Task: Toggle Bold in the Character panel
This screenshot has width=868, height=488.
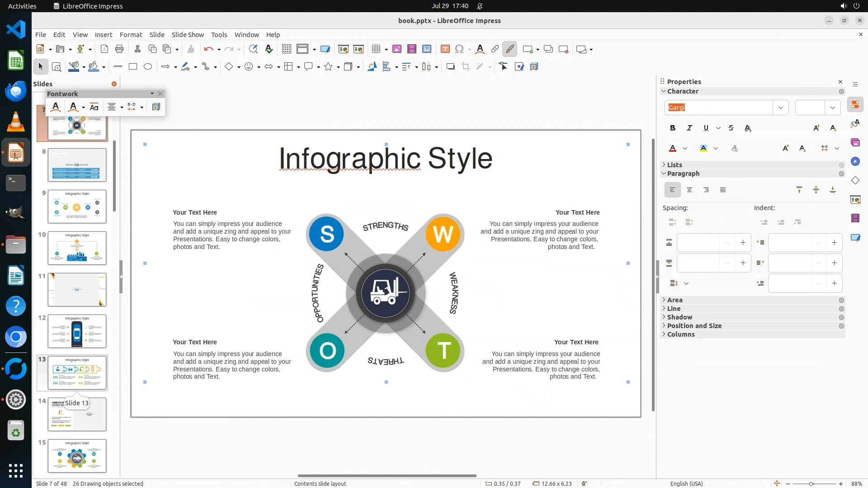Action: (x=673, y=128)
